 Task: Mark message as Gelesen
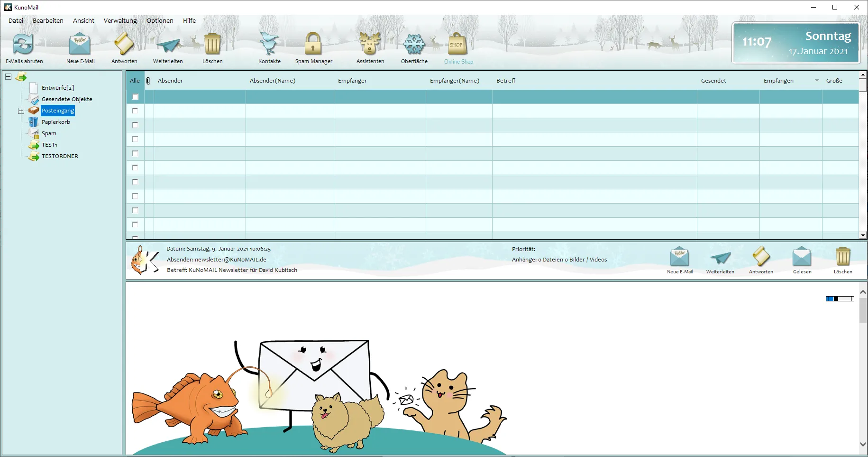tap(802, 257)
